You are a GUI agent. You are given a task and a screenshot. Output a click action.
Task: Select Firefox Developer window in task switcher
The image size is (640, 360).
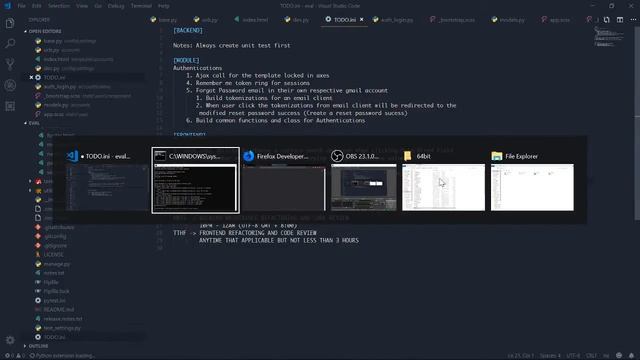(284, 180)
